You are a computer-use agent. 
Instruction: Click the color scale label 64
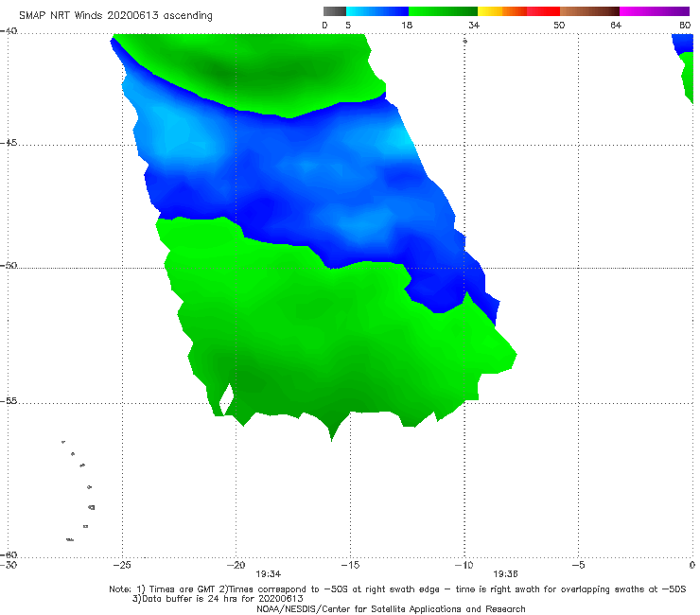(x=616, y=25)
